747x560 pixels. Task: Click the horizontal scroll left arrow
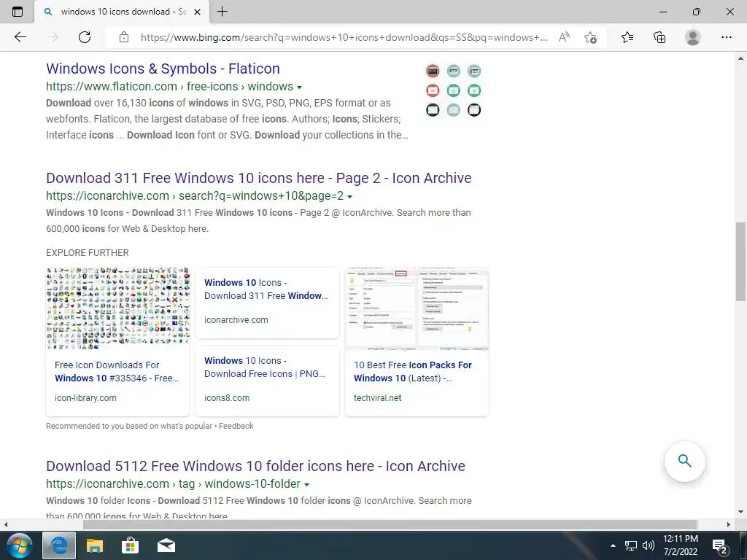[x=6, y=525]
